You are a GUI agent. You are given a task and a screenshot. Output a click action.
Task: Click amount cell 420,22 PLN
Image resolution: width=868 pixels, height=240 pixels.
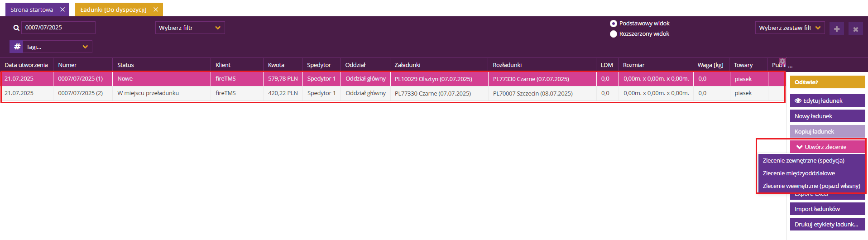283,93
